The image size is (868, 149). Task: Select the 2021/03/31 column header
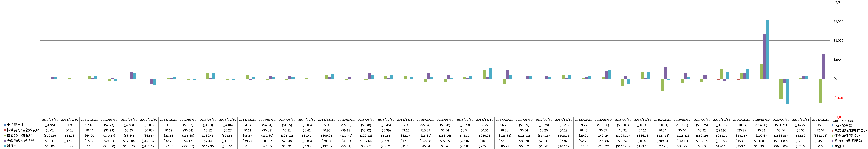pos(820,120)
